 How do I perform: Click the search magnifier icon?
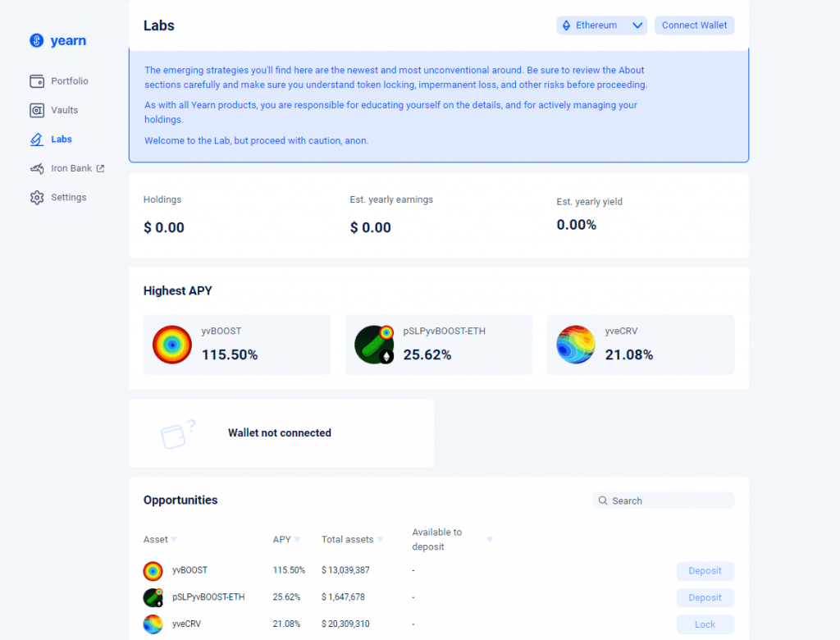[603, 501]
